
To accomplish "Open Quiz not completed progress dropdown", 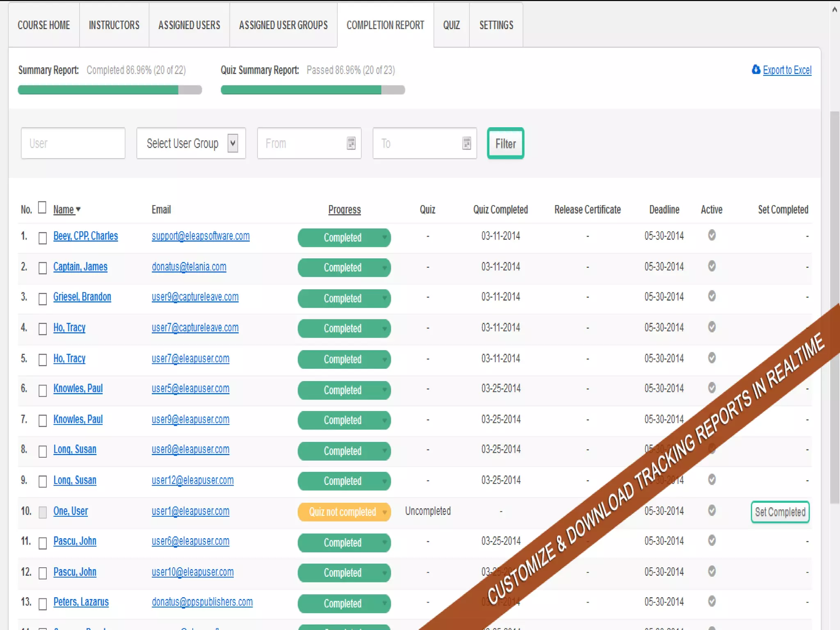I will (x=384, y=512).
